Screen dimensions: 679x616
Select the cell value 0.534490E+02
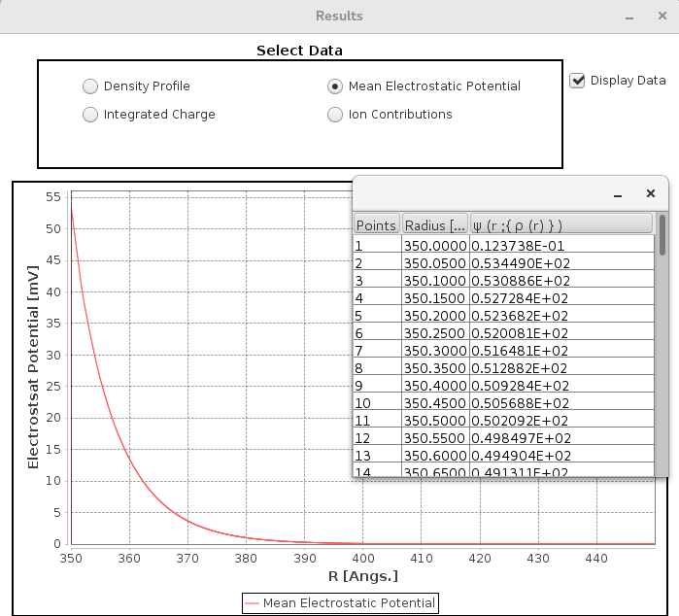coord(561,262)
